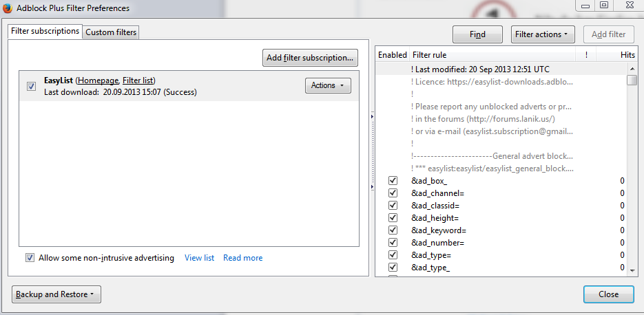
Task: Open the EasyList Actions dropdown
Action: [x=328, y=86]
